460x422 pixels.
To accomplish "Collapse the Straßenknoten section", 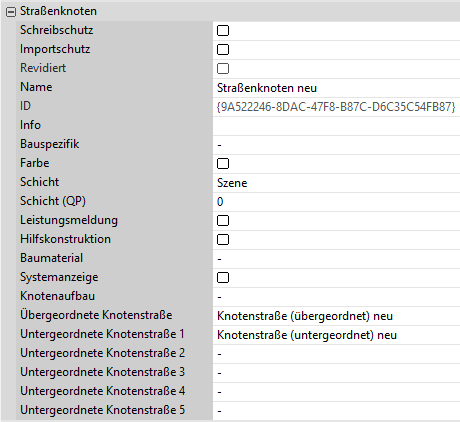I will (x=11, y=12).
